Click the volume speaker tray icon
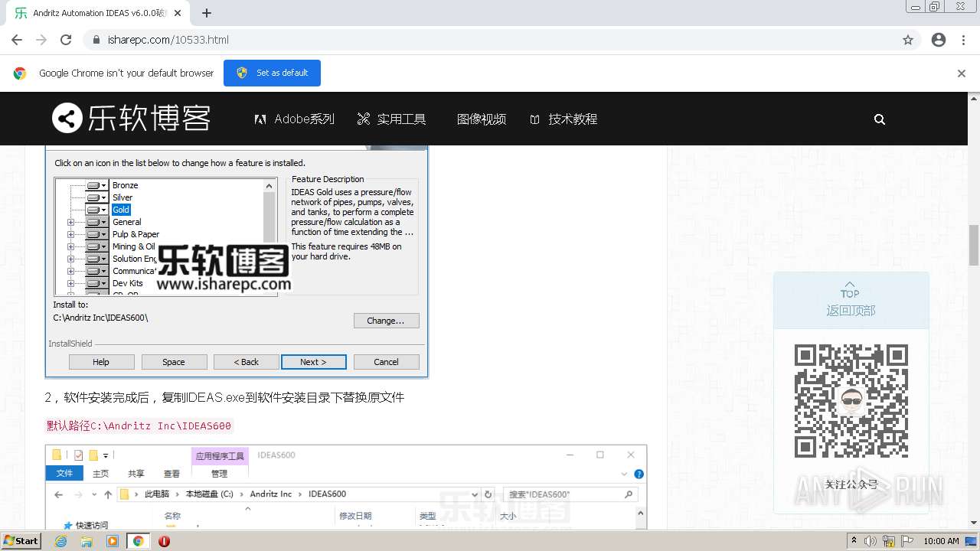 click(x=871, y=541)
